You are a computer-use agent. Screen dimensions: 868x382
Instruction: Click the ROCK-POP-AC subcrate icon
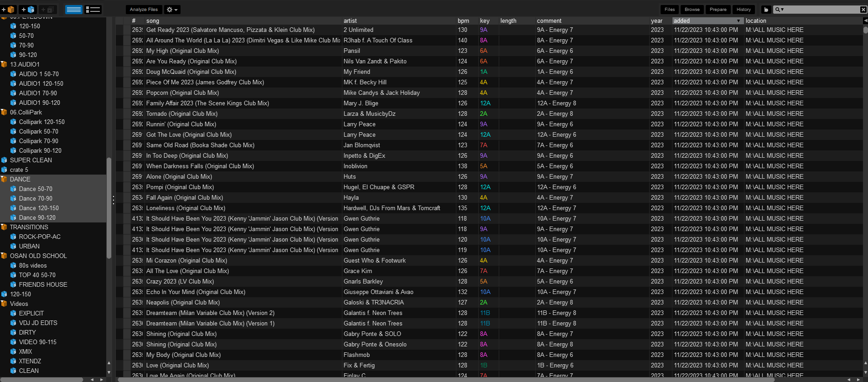click(x=13, y=237)
